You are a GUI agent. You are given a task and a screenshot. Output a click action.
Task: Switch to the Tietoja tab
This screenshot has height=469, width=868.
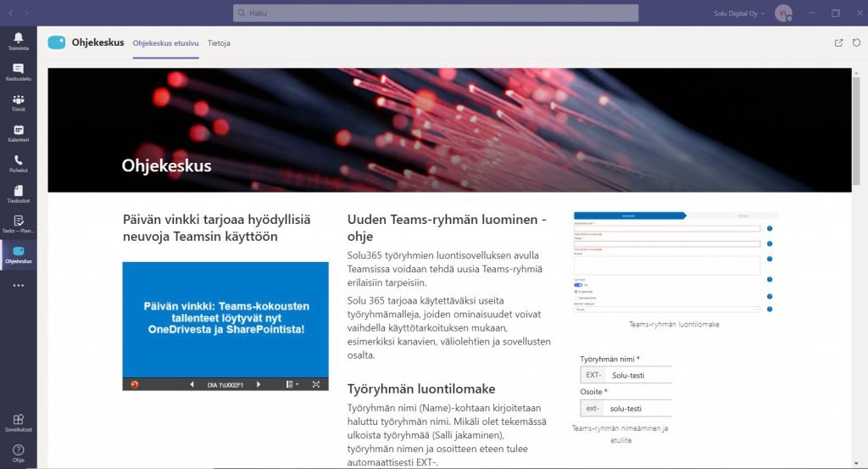pyautogui.click(x=219, y=43)
